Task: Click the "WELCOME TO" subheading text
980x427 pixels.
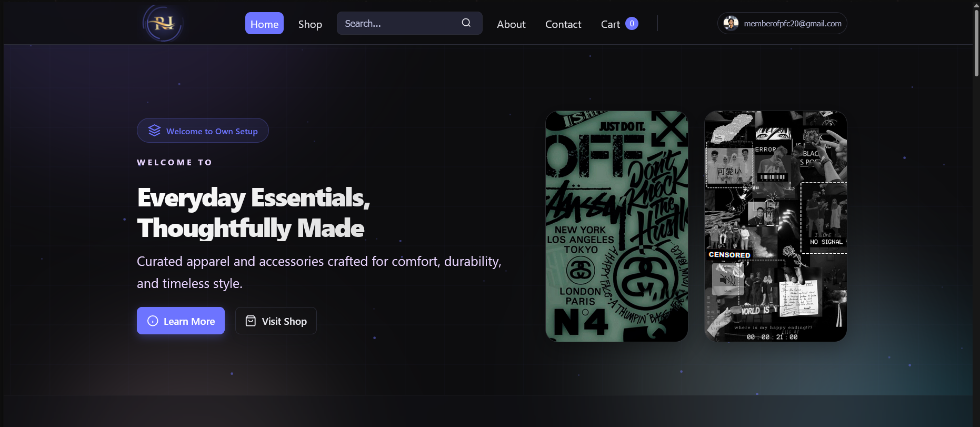Action: click(175, 163)
